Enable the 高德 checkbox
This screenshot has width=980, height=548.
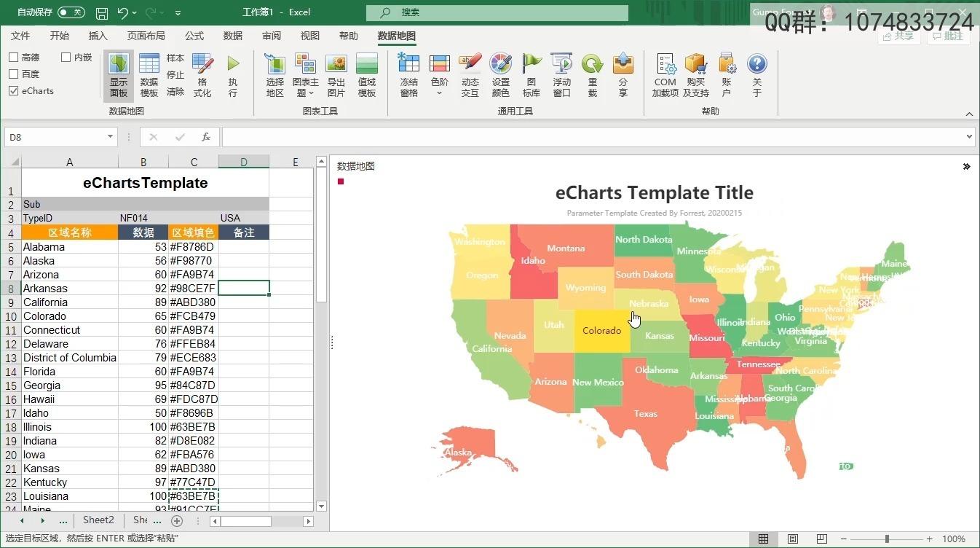click(x=13, y=57)
